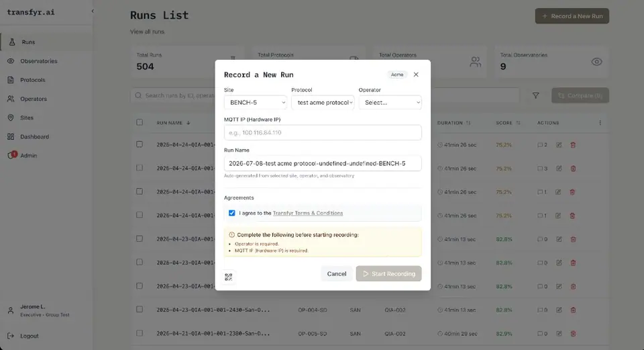Edit the run that has 2 comments
The height and width of the screenshot is (350, 644).
coord(559,145)
